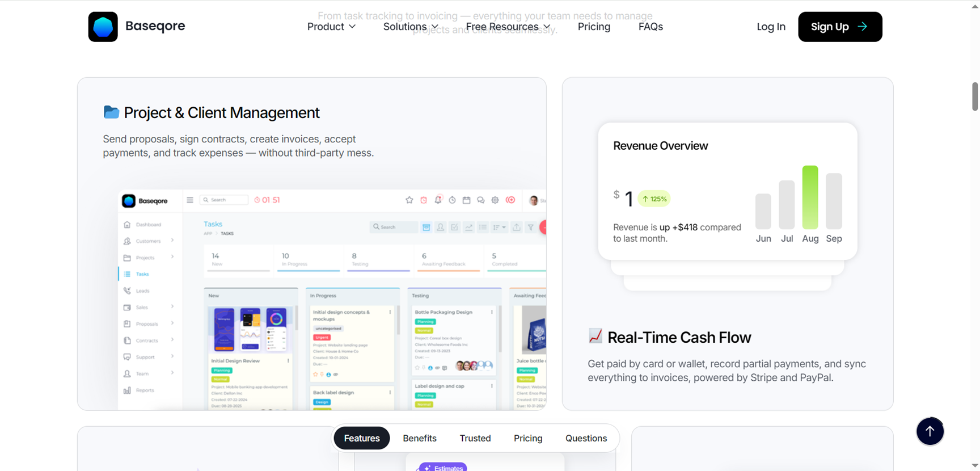Click the 125% growth badge
Image resolution: width=980 pixels, height=471 pixels.
tap(654, 199)
